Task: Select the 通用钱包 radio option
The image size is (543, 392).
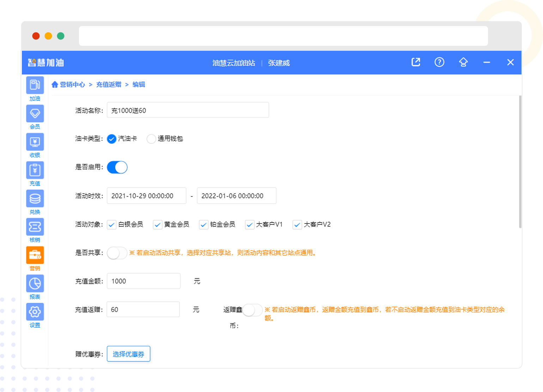Action: tap(151, 139)
